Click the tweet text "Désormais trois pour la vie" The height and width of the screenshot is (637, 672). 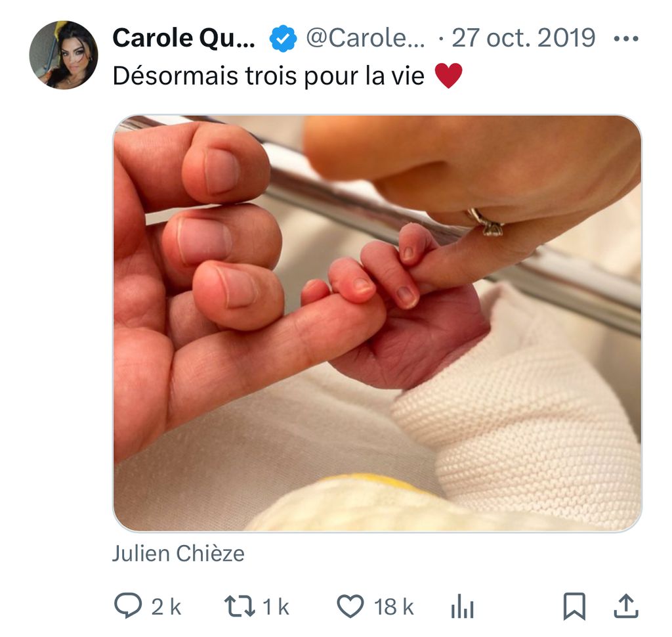(268, 76)
